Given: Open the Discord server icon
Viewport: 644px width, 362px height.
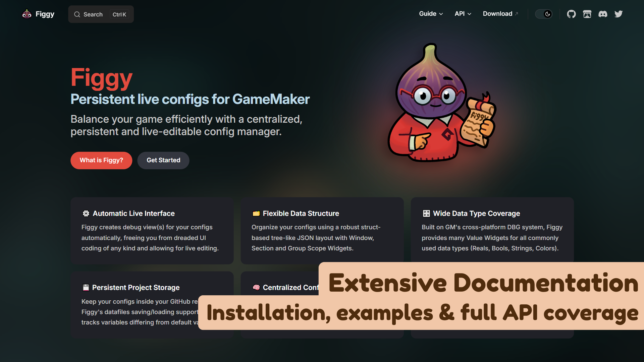Looking at the screenshot, I should (x=603, y=14).
